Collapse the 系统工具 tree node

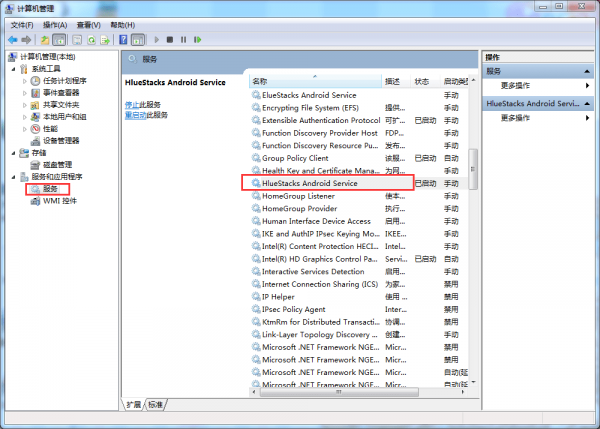[x=13, y=69]
